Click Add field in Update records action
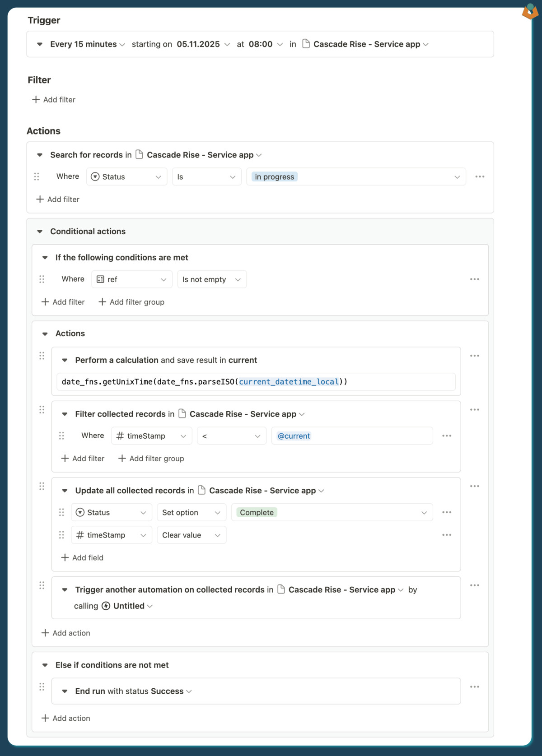 (82, 558)
